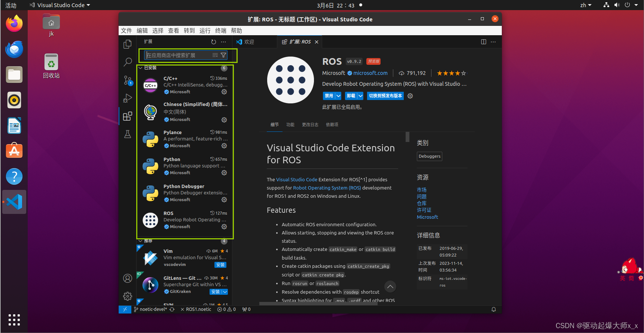Open gear settings for ROS list entry
Viewport: 644px width, 333px height.
(224, 227)
